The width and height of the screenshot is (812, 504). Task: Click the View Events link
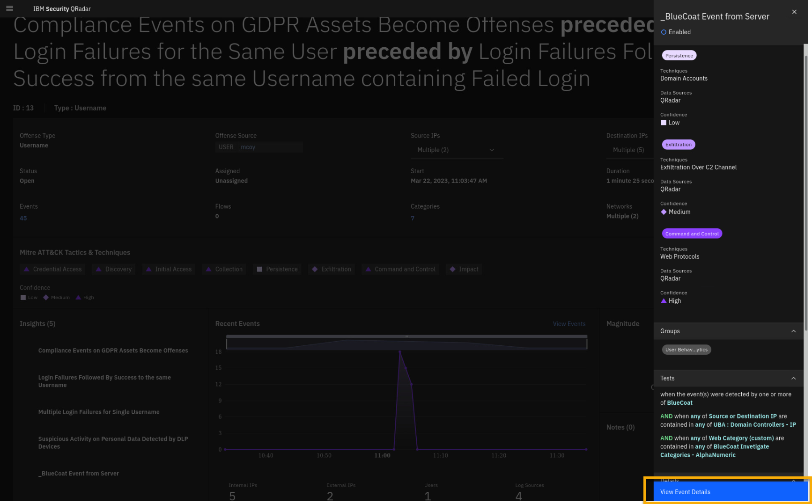pos(569,324)
